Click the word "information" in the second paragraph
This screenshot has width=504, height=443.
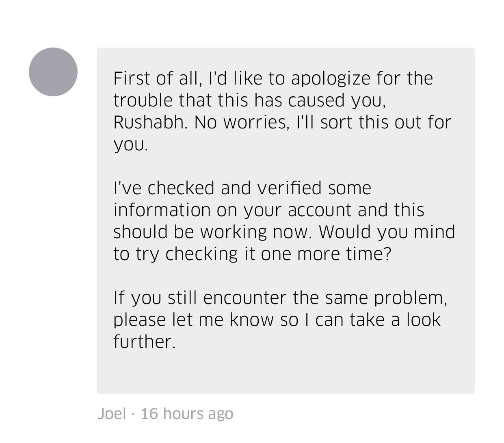(x=162, y=210)
